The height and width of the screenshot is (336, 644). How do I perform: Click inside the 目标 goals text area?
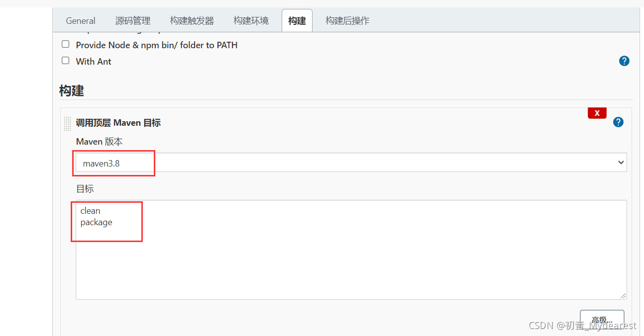351,250
